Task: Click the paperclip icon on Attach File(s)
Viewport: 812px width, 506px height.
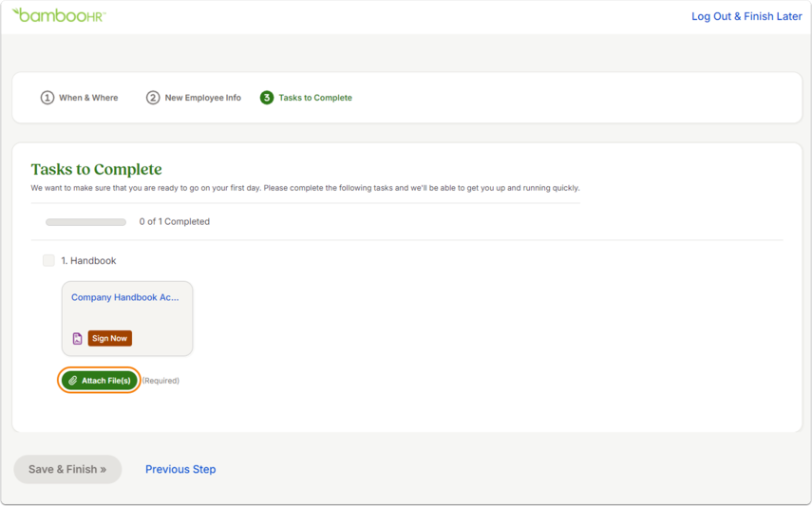Action: point(73,381)
